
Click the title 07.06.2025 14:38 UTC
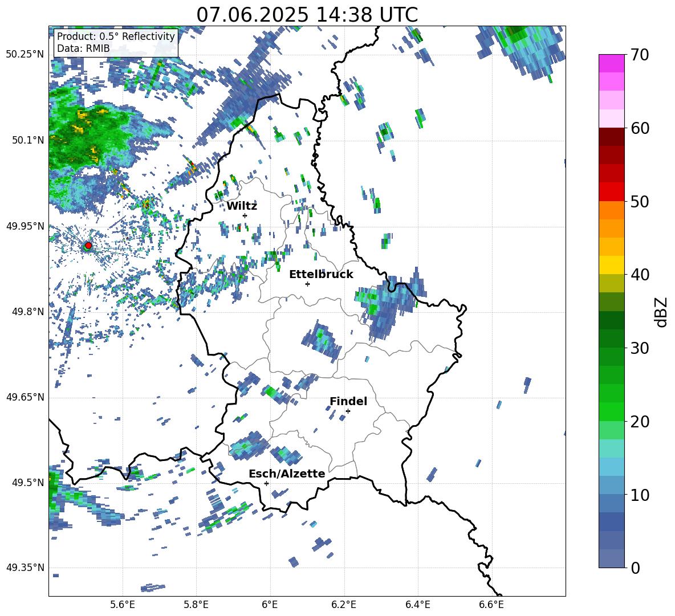tap(307, 15)
